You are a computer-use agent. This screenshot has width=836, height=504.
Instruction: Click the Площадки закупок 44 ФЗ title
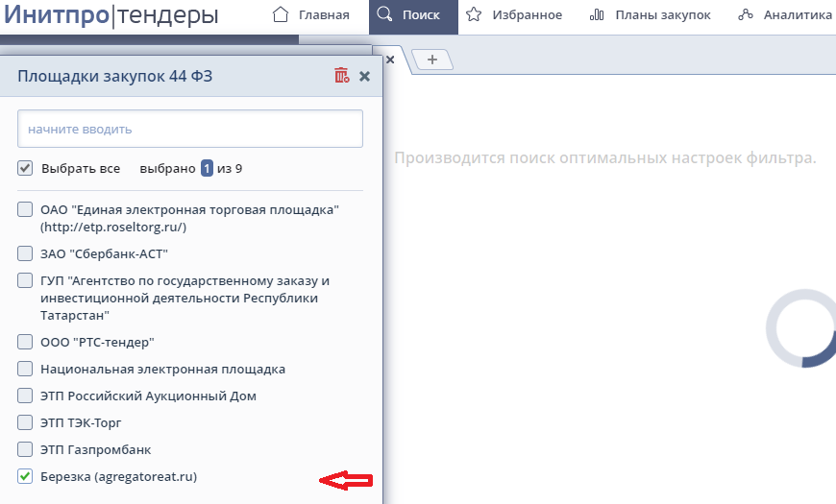click(115, 76)
